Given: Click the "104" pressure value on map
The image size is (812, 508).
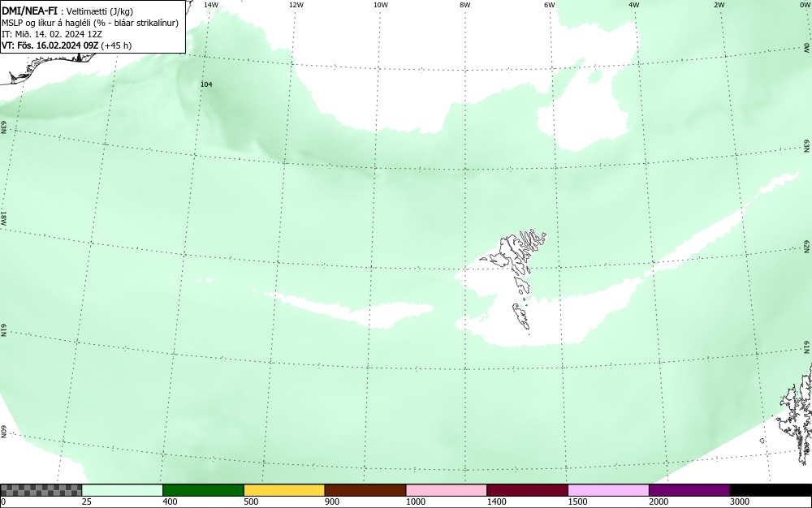Looking at the screenshot, I should pos(206,84).
